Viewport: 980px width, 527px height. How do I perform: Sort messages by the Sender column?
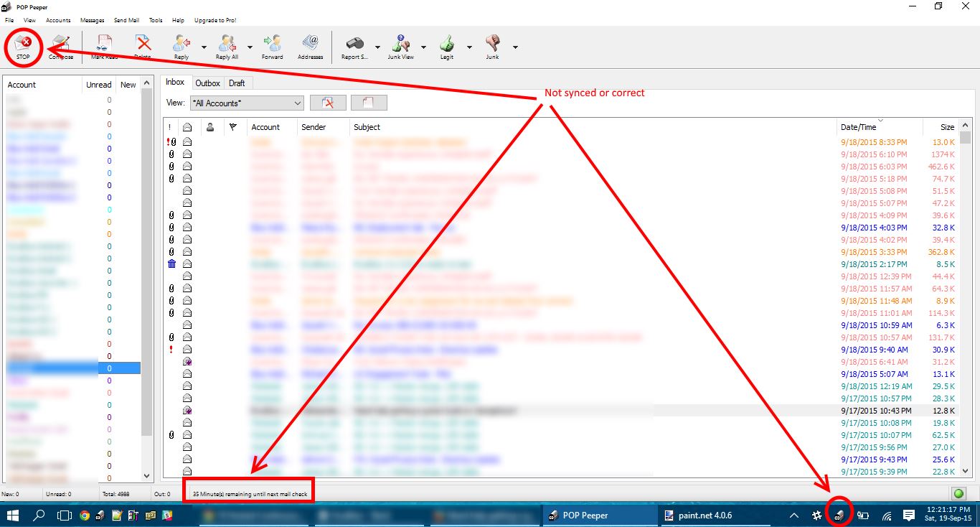click(x=323, y=127)
